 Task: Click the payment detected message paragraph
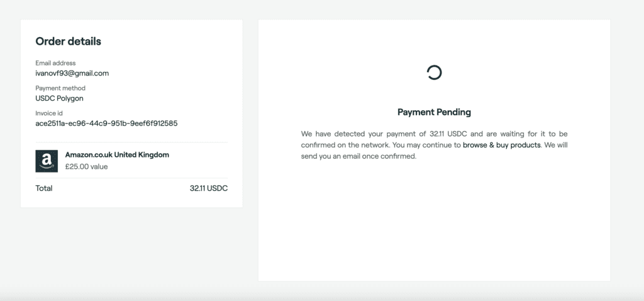coord(434,145)
